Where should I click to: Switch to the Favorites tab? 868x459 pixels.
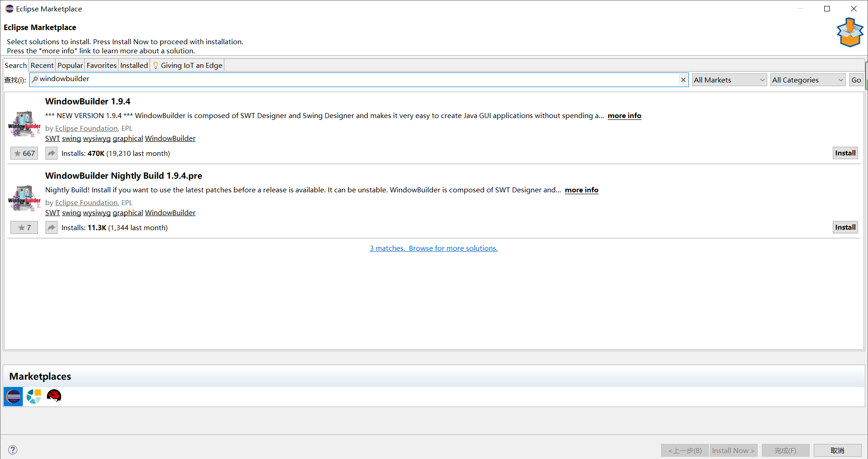[102, 65]
